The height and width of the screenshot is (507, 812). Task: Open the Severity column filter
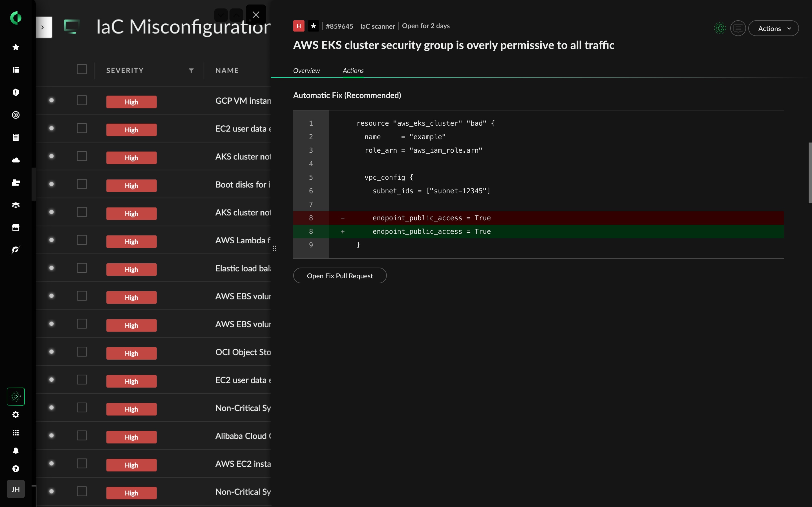tap(191, 70)
